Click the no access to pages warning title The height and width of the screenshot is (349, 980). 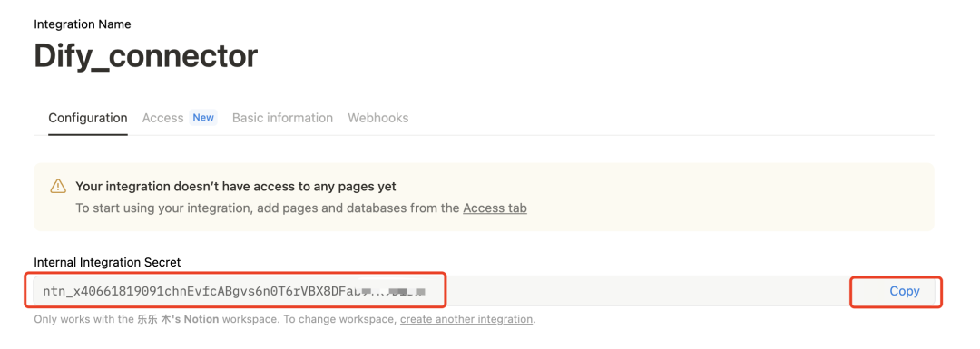[236, 187]
